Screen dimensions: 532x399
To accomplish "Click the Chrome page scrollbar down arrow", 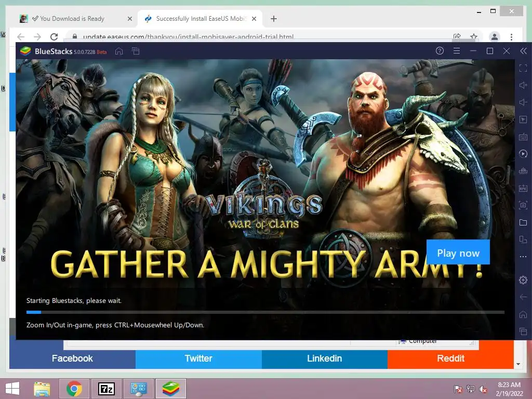I will [518, 364].
